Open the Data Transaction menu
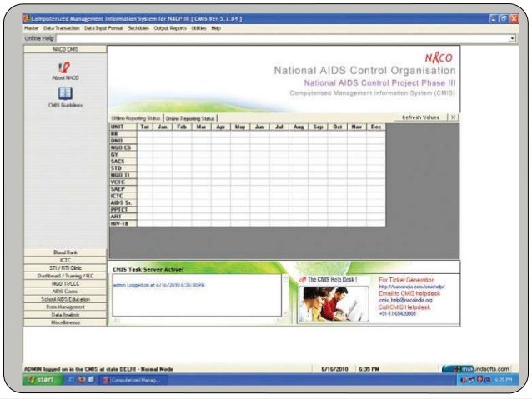The image size is (532, 399). click(62, 28)
